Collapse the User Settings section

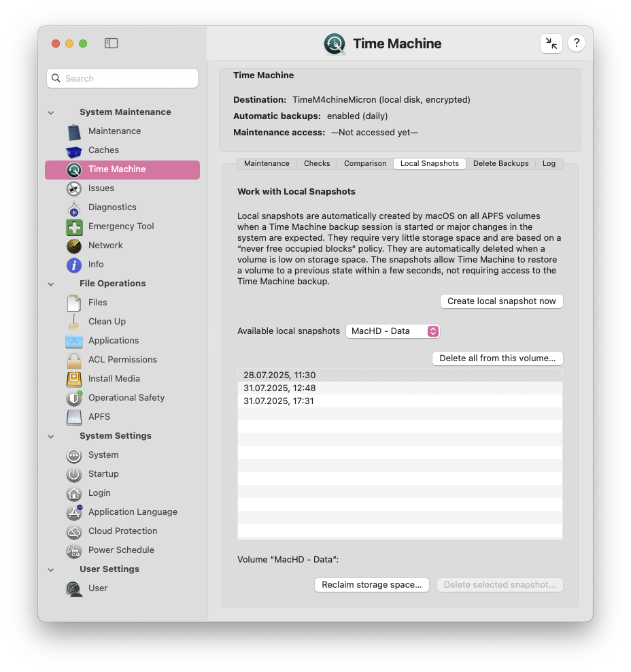51,569
